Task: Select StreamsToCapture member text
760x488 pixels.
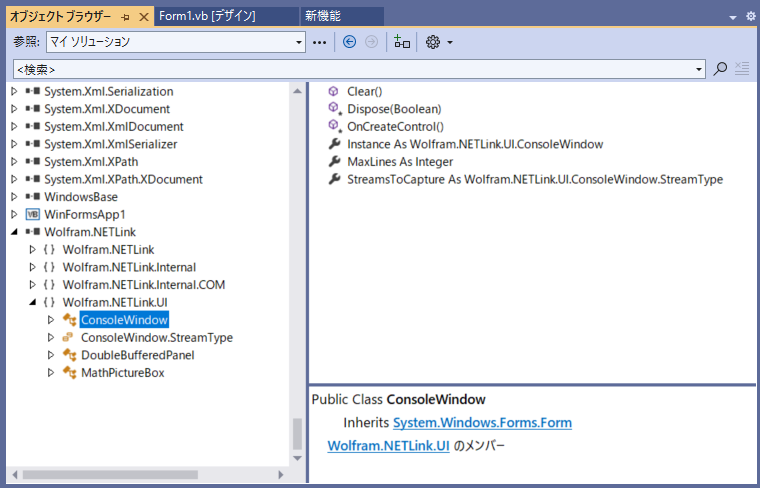Action: (x=535, y=179)
